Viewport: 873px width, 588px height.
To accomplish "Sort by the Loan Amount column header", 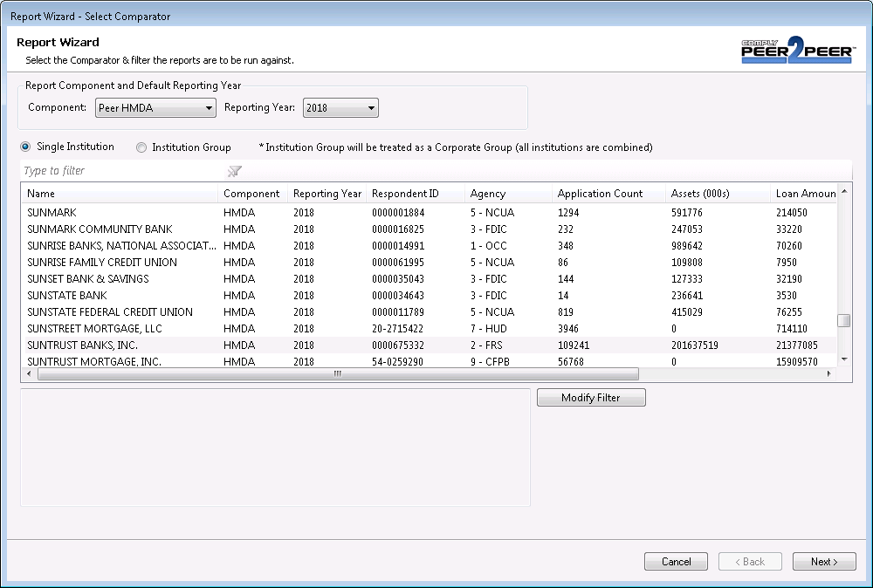I will [803, 194].
